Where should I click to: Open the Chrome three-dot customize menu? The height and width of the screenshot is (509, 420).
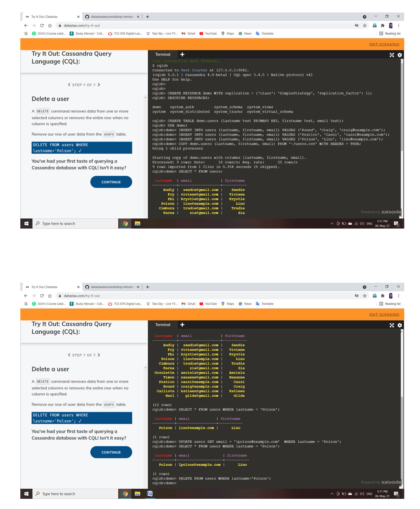click(x=399, y=25)
